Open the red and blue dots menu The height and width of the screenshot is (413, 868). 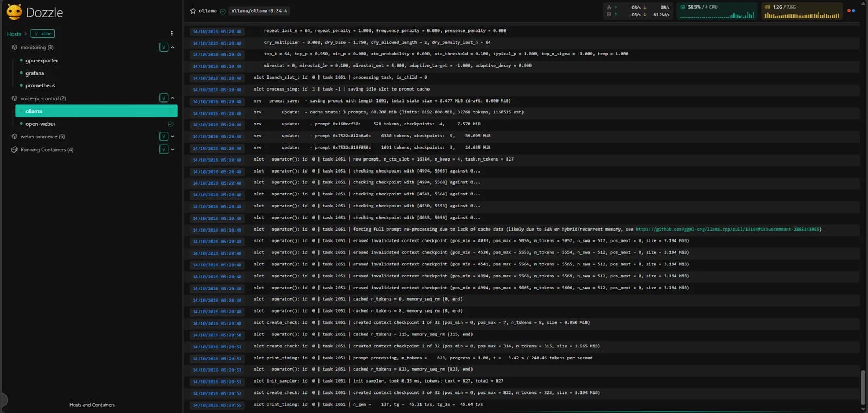click(x=851, y=11)
